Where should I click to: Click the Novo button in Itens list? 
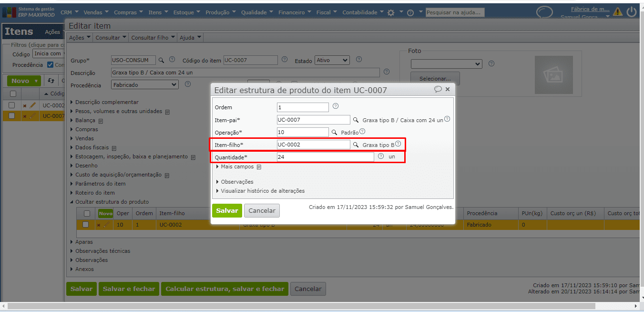pyautogui.click(x=24, y=81)
